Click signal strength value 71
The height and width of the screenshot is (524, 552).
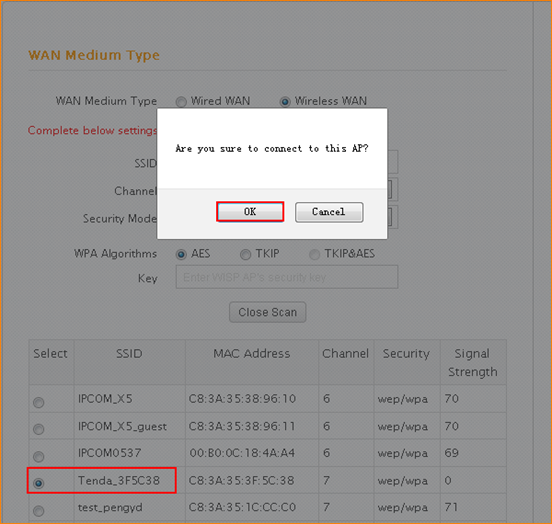point(451,507)
